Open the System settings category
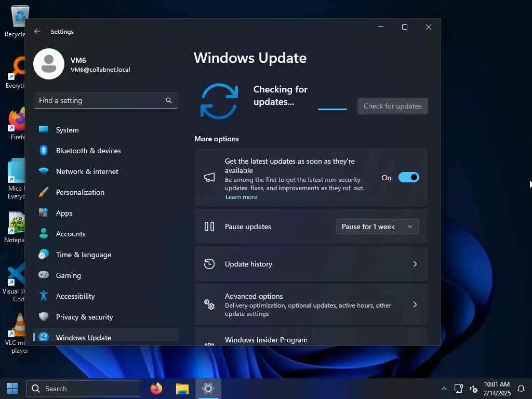Viewport: 532px width, 399px height. [106, 130]
